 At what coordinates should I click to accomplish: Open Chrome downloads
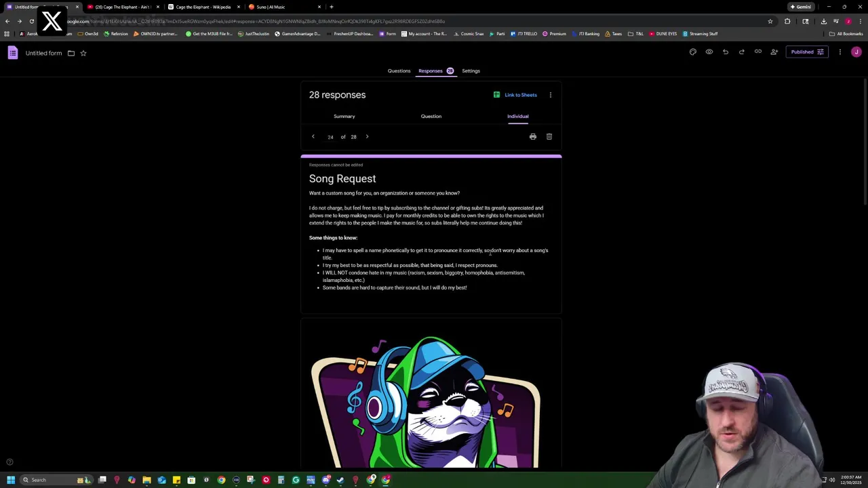coord(823,21)
